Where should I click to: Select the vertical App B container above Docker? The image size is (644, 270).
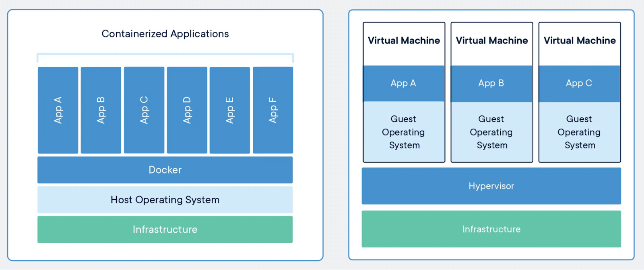(x=101, y=110)
